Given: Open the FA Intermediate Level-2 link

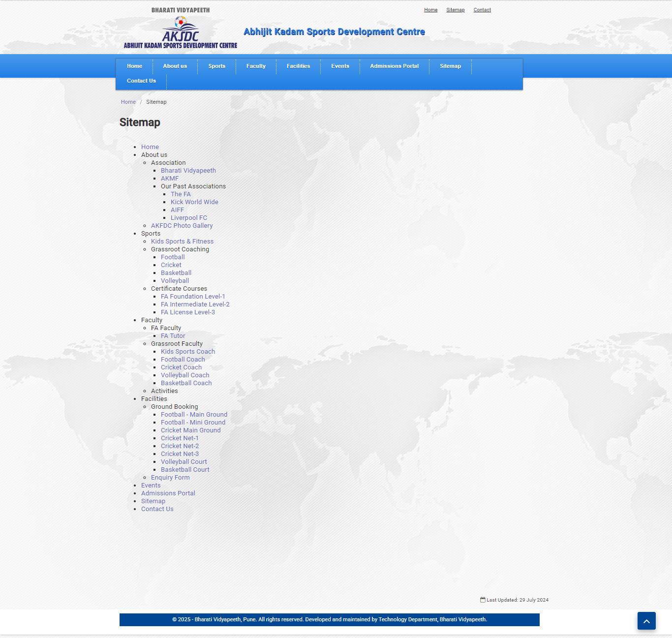Looking at the screenshot, I should tap(195, 304).
